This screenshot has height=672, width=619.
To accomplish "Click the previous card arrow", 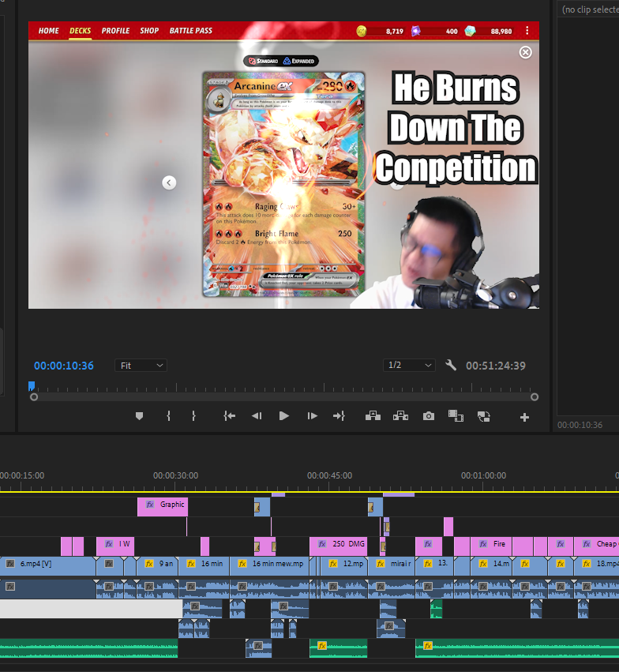I will pos(169,183).
